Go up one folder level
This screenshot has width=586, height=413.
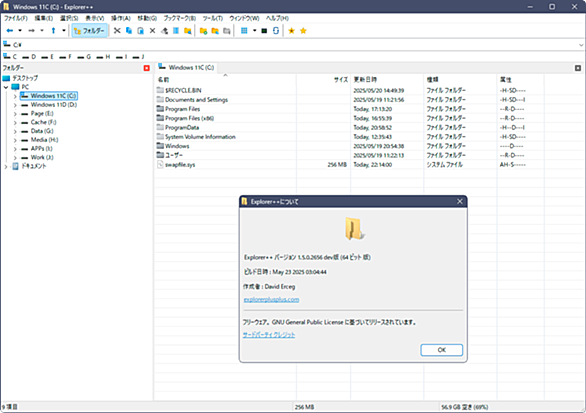[x=53, y=31]
